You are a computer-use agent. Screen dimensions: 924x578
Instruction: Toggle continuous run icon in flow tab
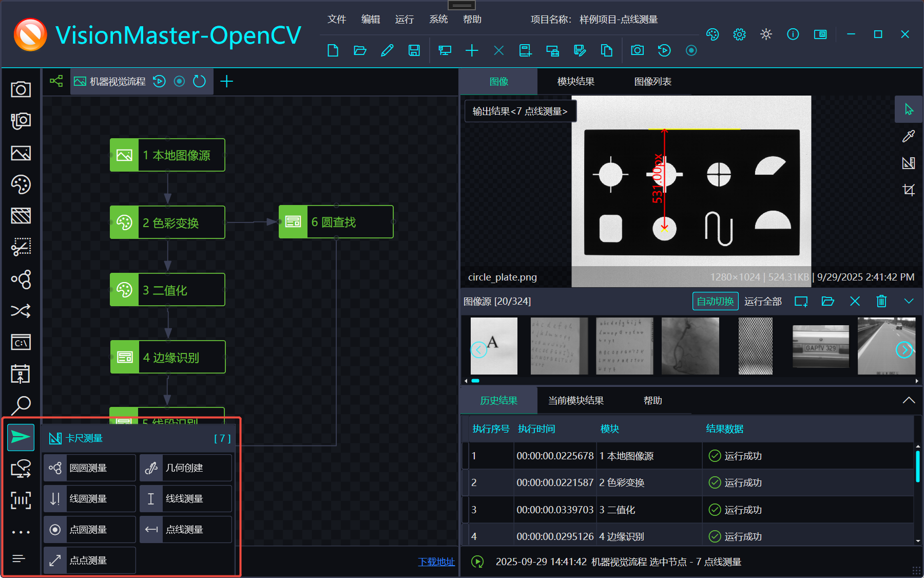(179, 81)
